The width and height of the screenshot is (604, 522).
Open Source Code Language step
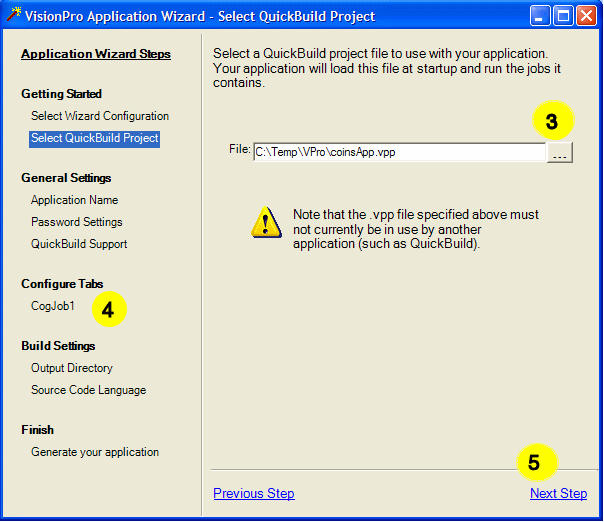(88, 390)
